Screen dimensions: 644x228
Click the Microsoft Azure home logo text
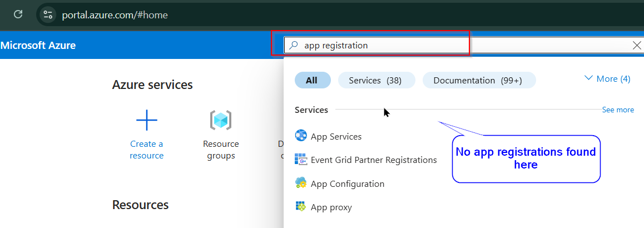[38, 45]
